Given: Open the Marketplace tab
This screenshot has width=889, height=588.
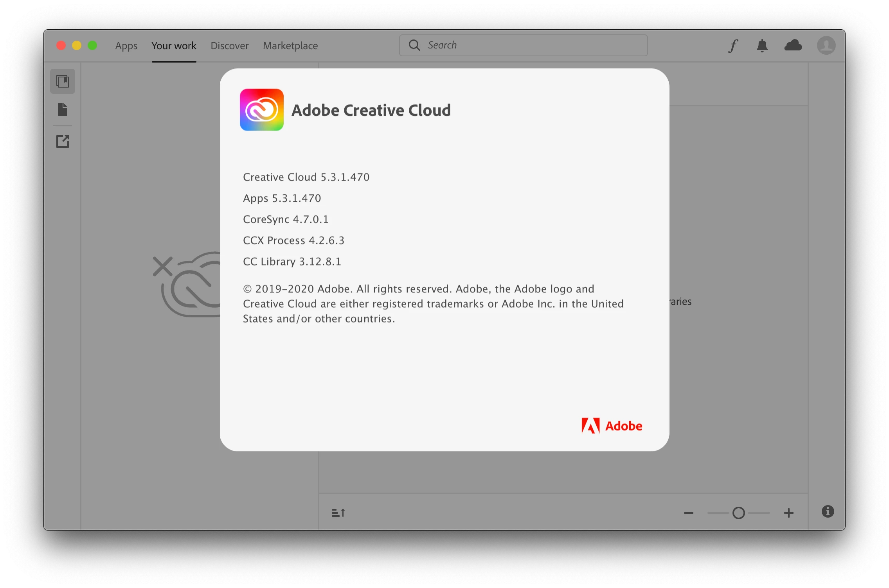Looking at the screenshot, I should tap(290, 46).
